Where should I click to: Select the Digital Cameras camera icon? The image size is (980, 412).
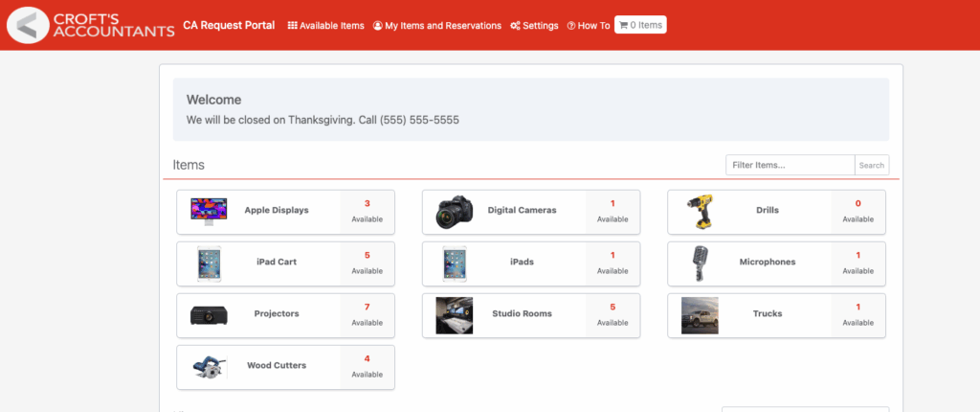[454, 212]
